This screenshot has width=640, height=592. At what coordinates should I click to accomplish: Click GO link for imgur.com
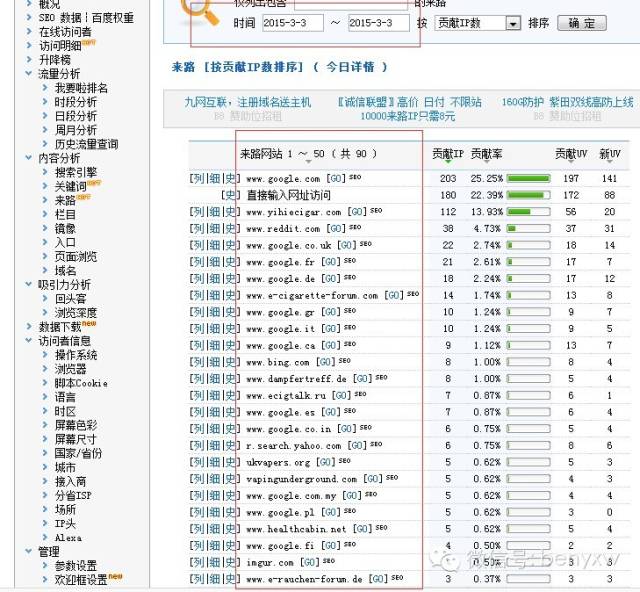coord(309,563)
